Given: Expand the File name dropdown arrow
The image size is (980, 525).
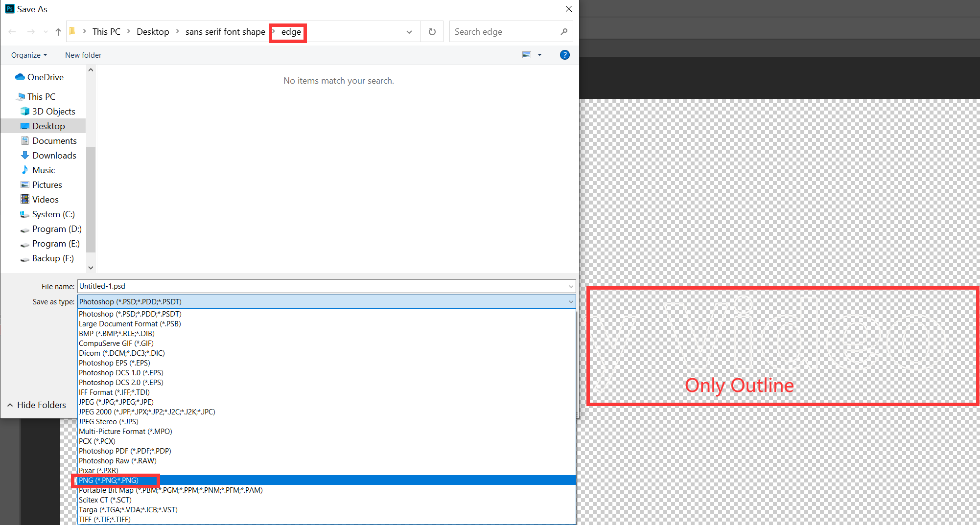Looking at the screenshot, I should coord(571,286).
